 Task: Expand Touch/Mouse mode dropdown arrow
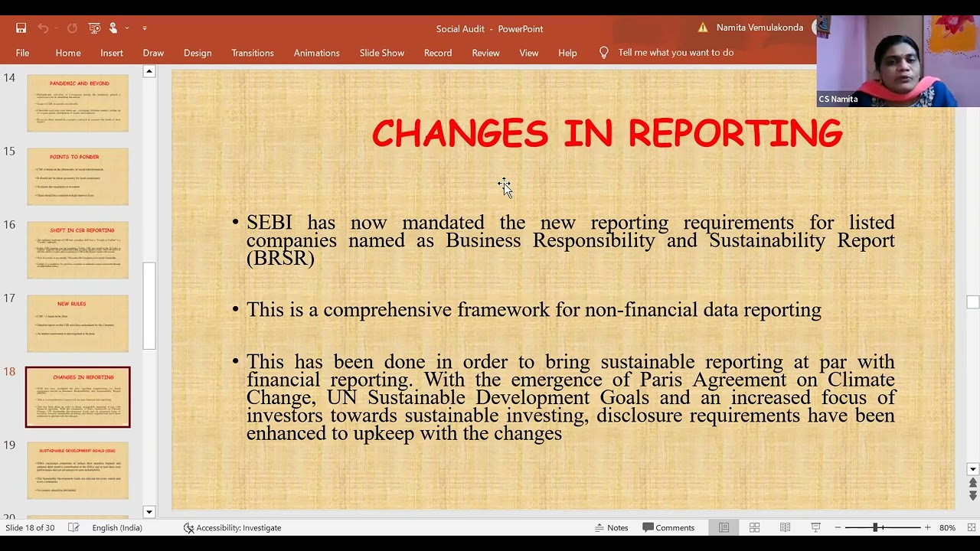(x=127, y=28)
